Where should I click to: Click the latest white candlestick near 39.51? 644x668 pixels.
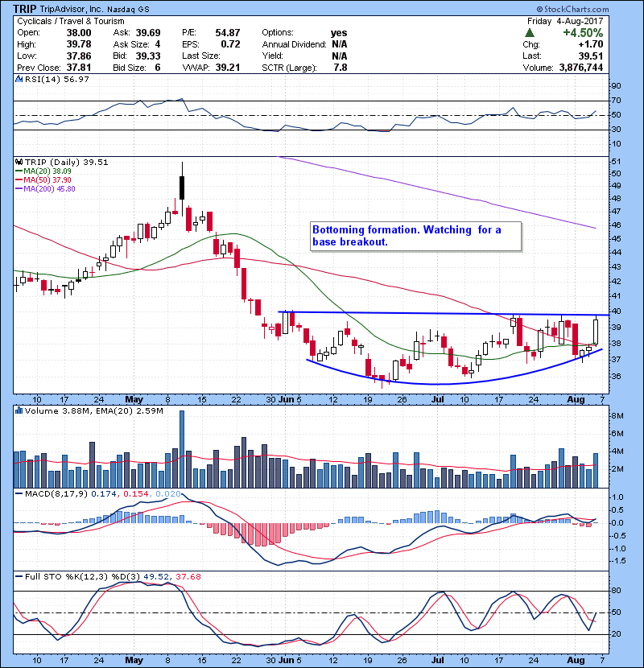click(596, 332)
